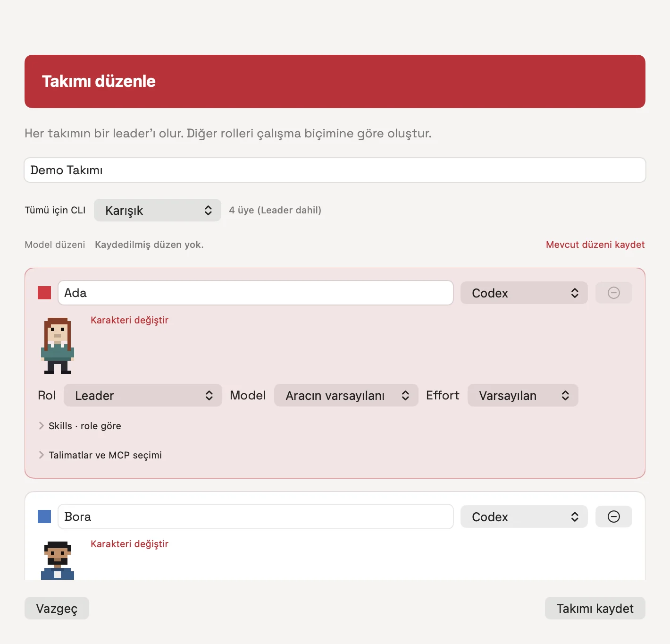Click the 'Kaydedilmiş düzen yok.' text
The width and height of the screenshot is (670, 644).
click(x=149, y=245)
